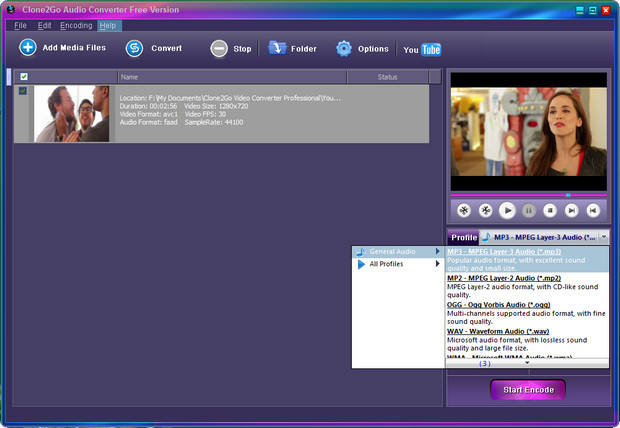The width and height of the screenshot is (620, 428).
Task: Click the SampleRate: 44100 text
Action: click(214, 122)
